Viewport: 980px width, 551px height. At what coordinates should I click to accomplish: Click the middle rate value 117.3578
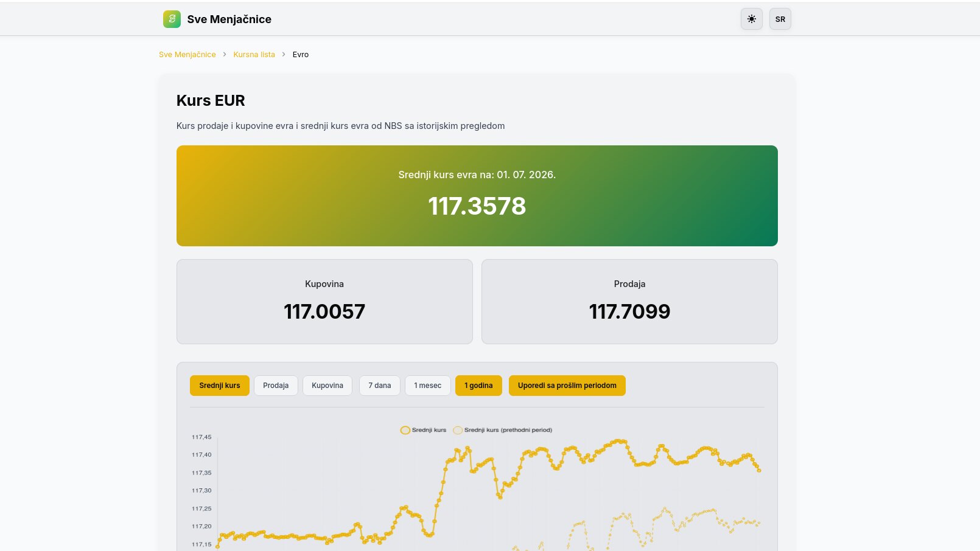pos(477,206)
